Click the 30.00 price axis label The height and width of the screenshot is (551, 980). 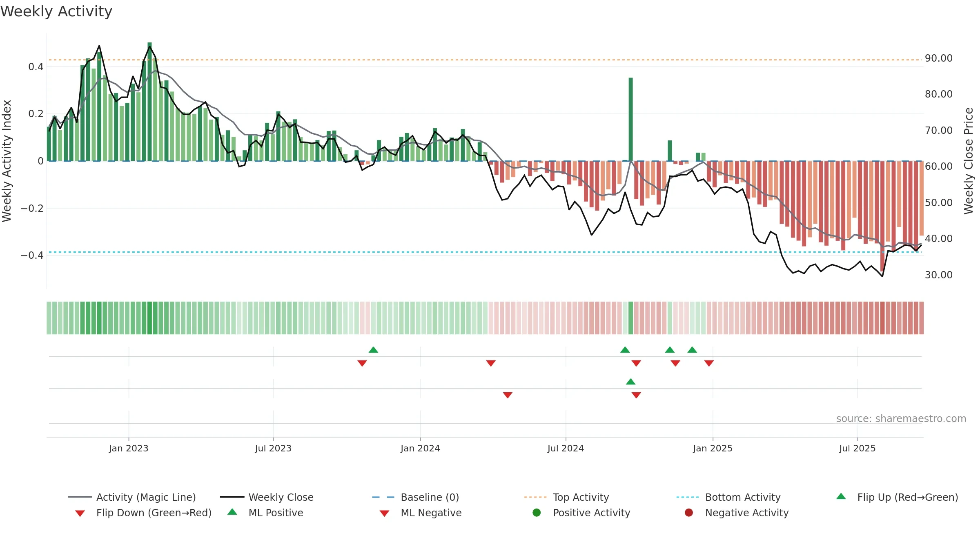tap(939, 275)
